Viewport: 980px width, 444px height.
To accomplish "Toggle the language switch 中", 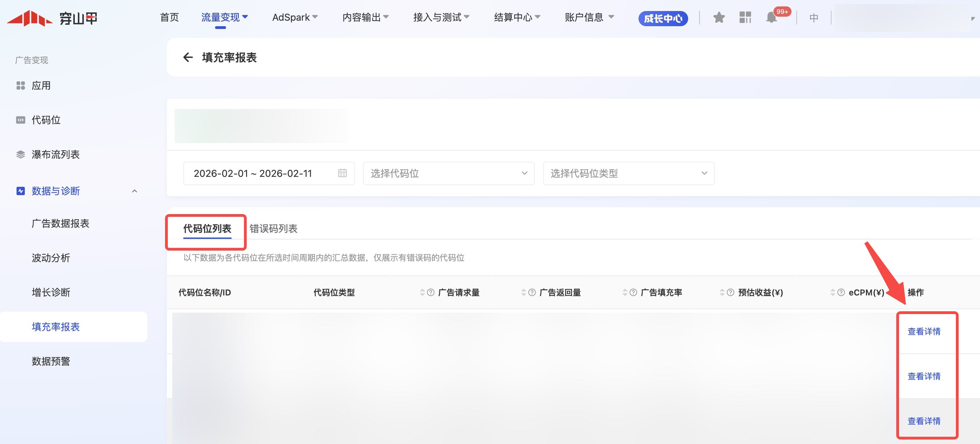I will (x=813, y=18).
